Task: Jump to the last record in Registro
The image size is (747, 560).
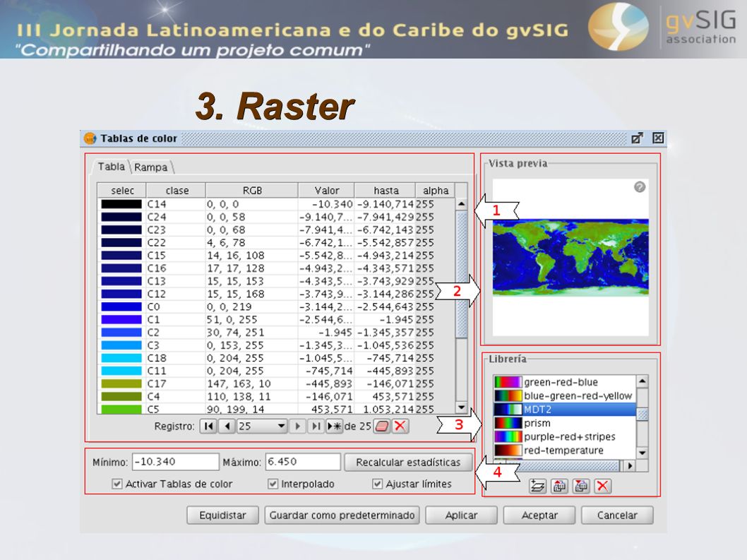Action: [x=316, y=426]
